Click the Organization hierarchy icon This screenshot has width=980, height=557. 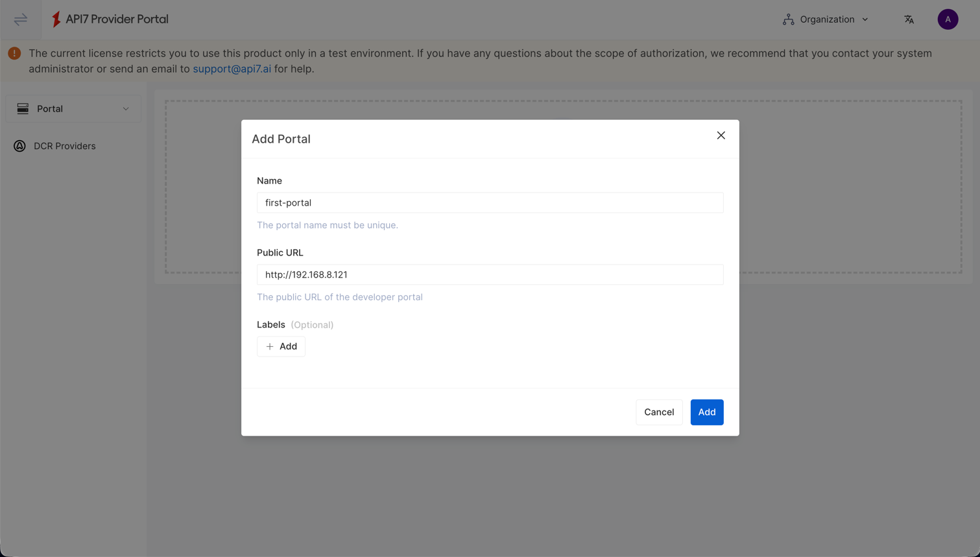[788, 19]
